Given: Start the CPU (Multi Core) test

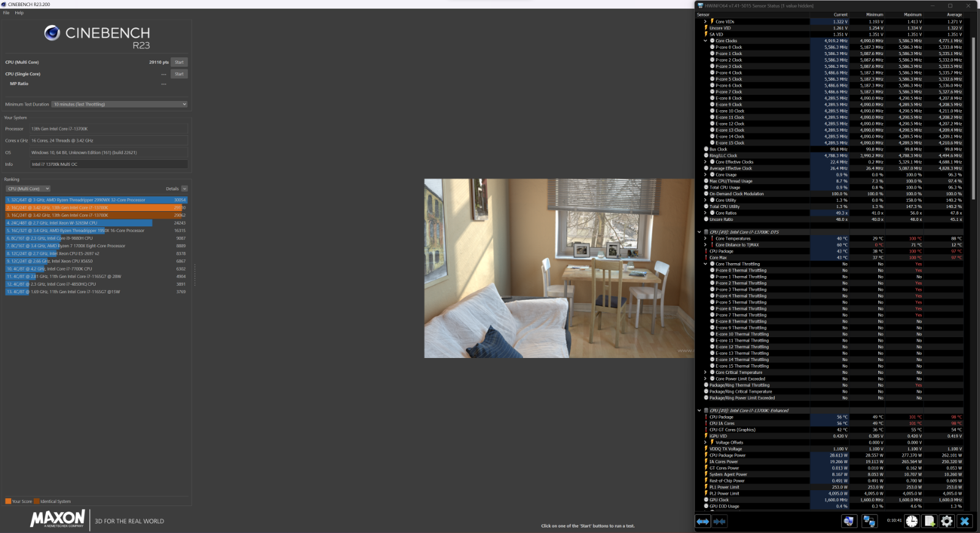Looking at the screenshot, I should click(x=179, y=62).
